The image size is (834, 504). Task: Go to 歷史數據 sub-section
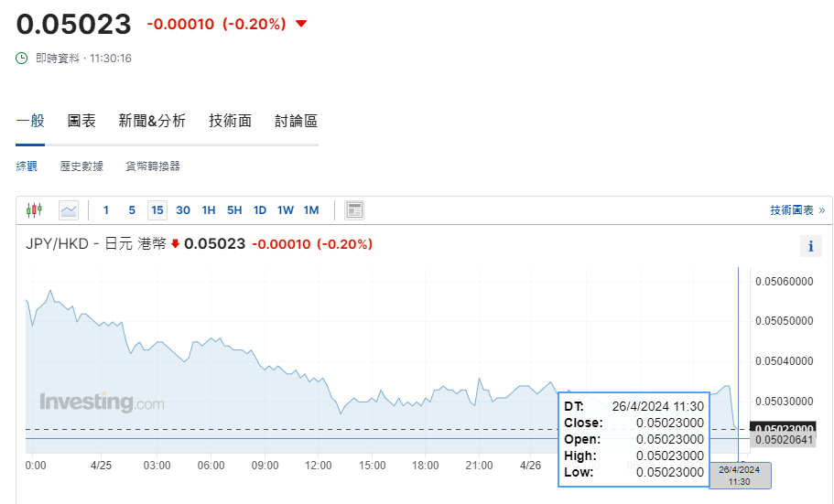point(81,166)
